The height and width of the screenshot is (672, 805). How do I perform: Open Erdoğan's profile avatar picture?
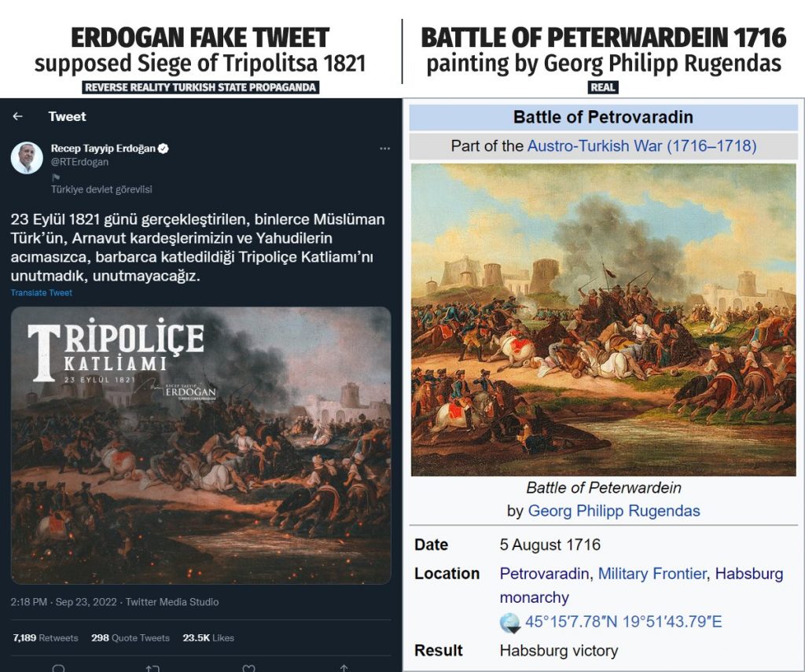coord(27,158)
